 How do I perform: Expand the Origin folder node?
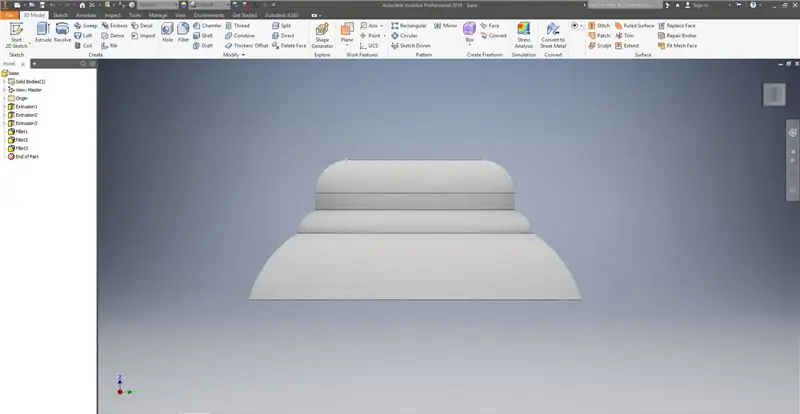[x=5, y=98]
